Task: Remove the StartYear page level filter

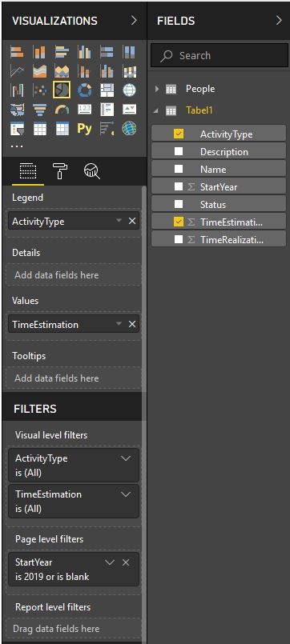Action: 127,562
